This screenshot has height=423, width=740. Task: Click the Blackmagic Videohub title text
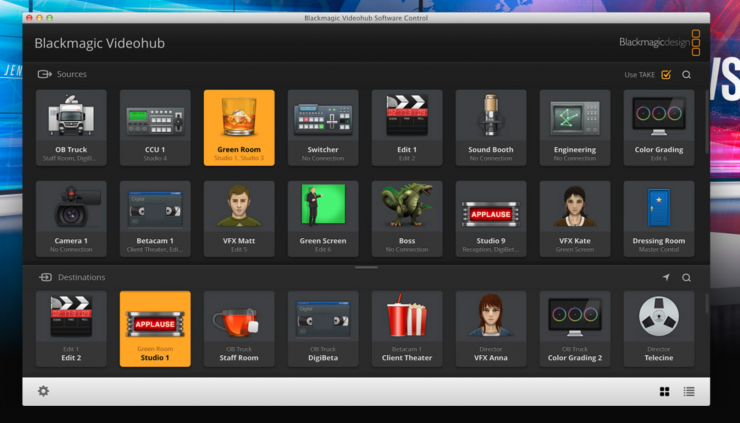click(x=100, y=43)
